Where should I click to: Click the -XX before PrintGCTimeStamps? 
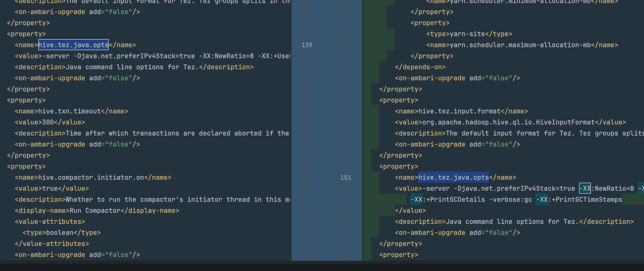click(x=541, y=199)
